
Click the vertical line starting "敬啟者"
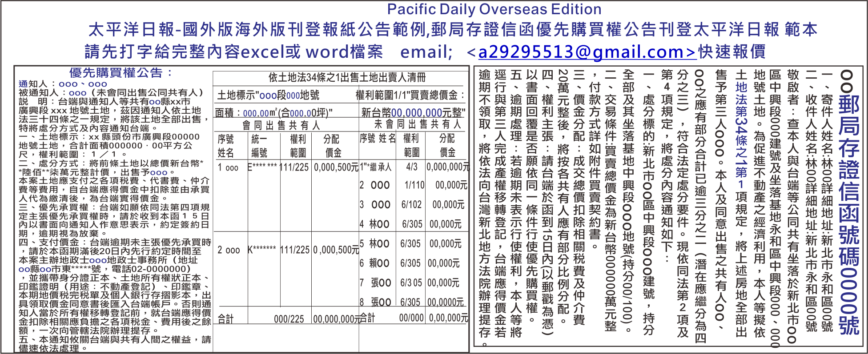point(792,207)
